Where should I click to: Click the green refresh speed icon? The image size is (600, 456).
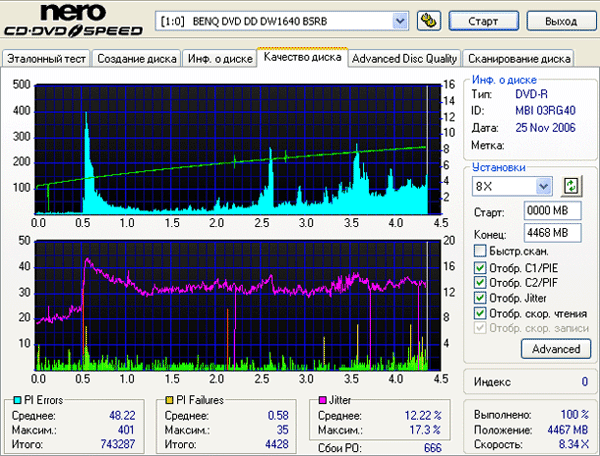click(x=571, y=186)
